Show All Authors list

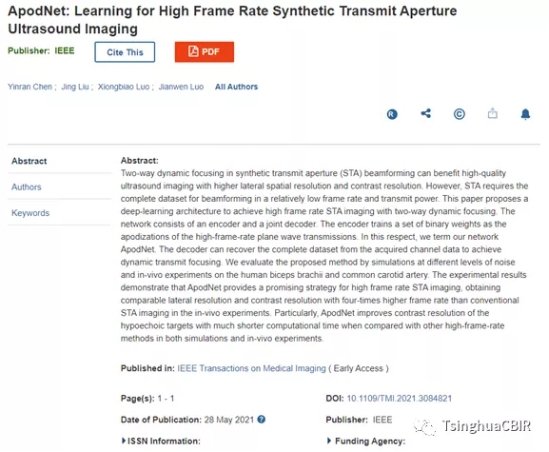click(236, 87)
